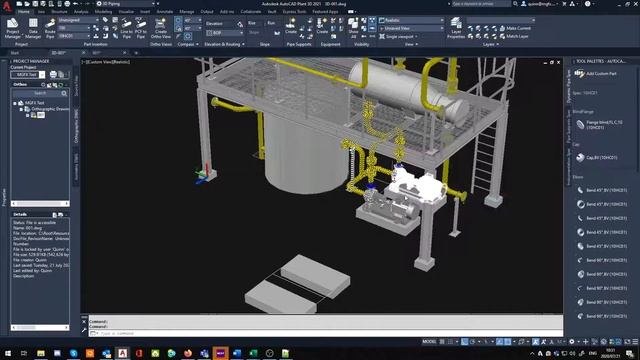Click the PCF to Pipe tool

[x=141, y=28]
